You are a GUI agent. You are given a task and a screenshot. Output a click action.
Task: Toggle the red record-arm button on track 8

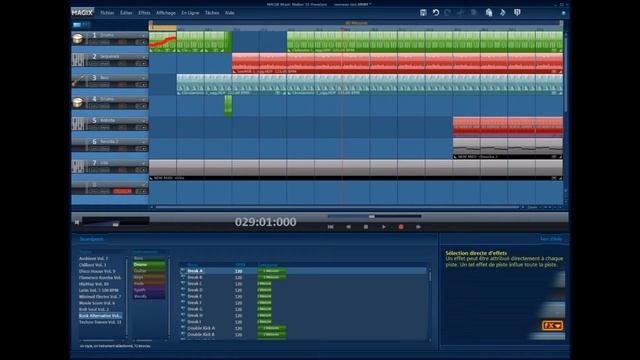[122, 191]
